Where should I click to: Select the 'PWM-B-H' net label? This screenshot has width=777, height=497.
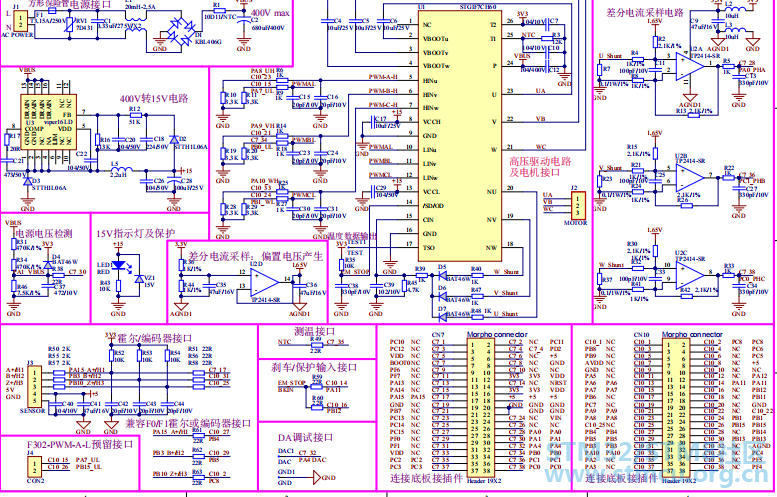tap(383, 91)
